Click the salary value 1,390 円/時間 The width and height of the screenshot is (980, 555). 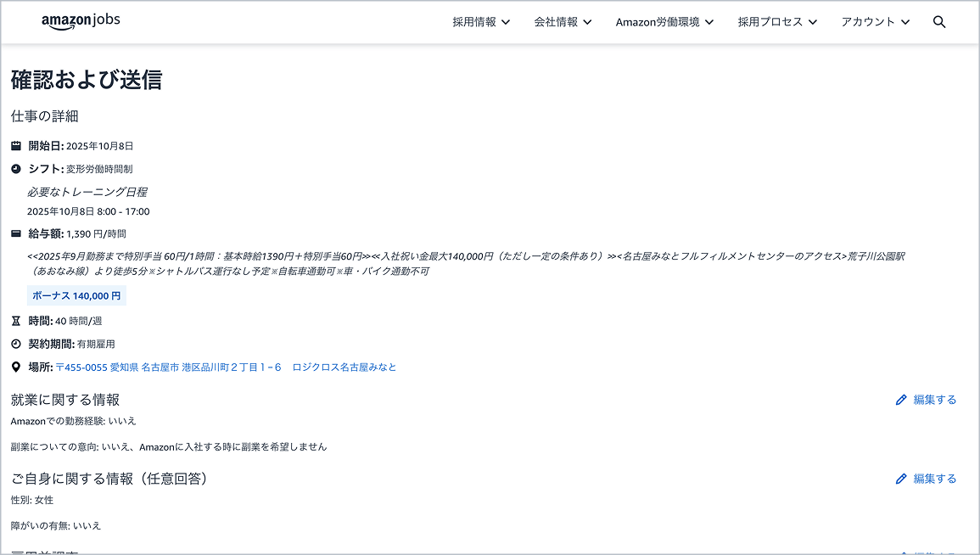click(x=96, y=233)
